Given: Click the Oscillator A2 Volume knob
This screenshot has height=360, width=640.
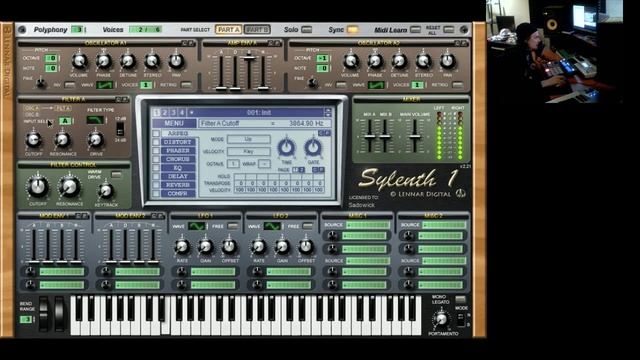Looking at the screenshot, I should point(351,61).
